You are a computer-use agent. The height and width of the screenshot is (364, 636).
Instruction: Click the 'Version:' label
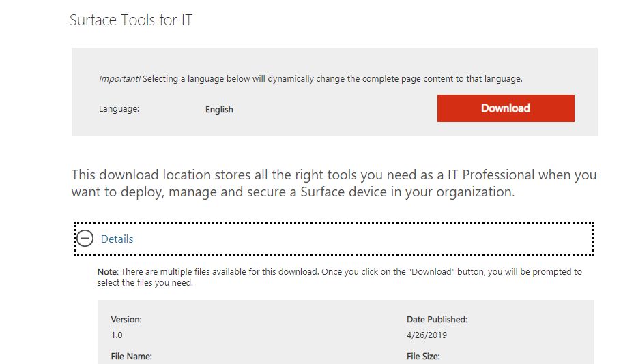click(x=126, y=320)
